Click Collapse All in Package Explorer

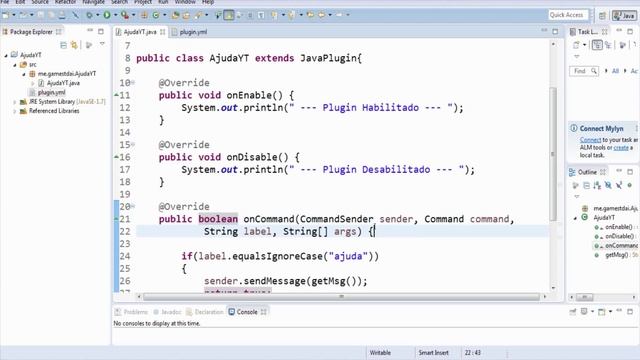(63, 45)
